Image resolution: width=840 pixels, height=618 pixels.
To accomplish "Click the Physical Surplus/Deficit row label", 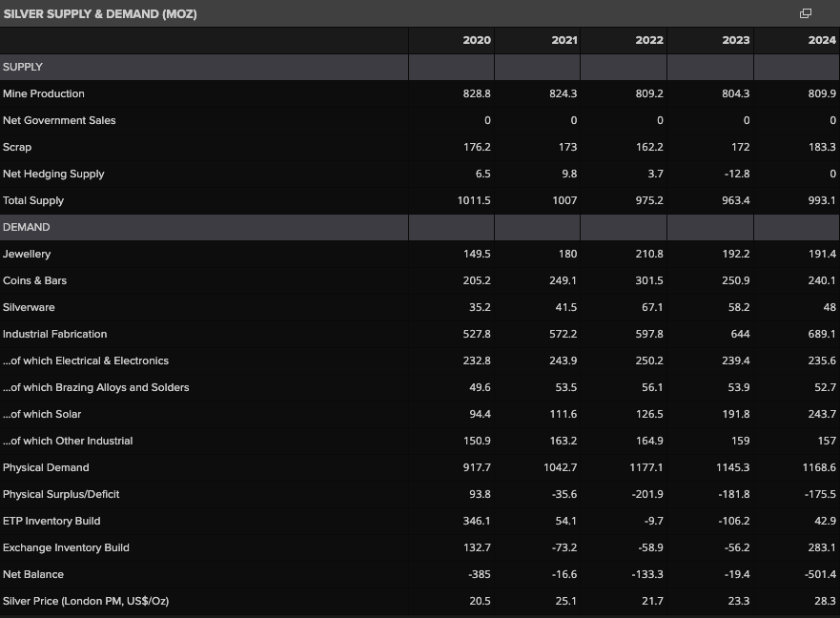I will (x=61, y=494).
